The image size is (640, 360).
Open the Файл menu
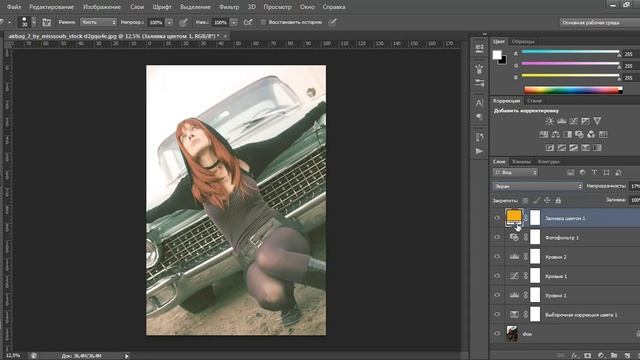[x=14, y=7]
